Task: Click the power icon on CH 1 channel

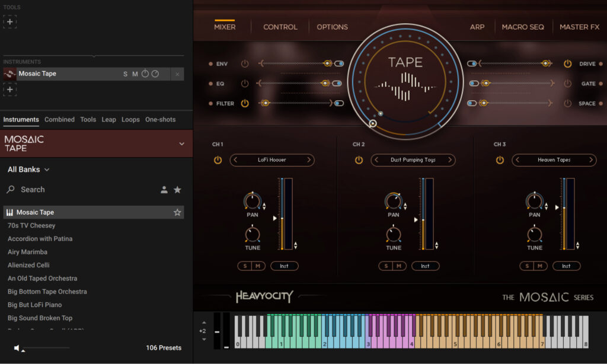Action: coord(219,159)
